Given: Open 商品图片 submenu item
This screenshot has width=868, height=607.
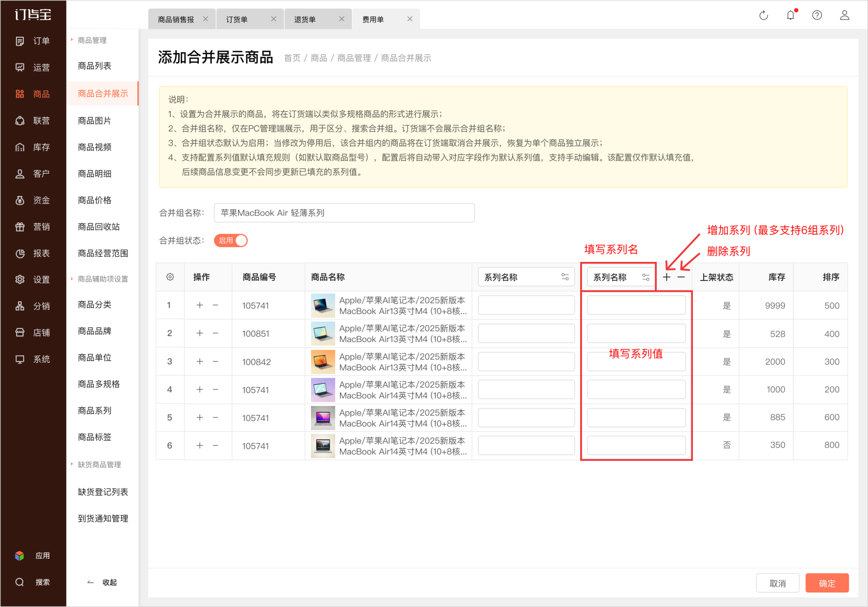Looking at the screenshot, I should (95, 120).
